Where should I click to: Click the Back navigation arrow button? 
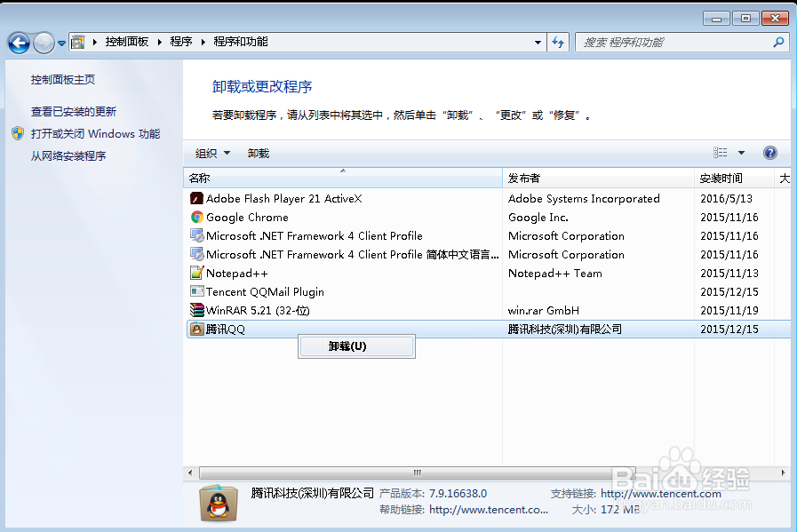(x=20, y=43)
